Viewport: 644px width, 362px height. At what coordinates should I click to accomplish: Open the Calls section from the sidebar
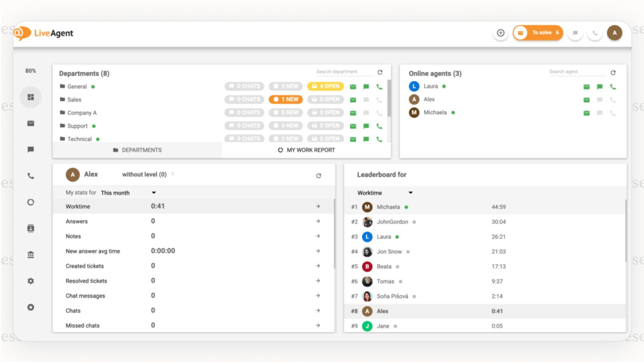[31, 176]
